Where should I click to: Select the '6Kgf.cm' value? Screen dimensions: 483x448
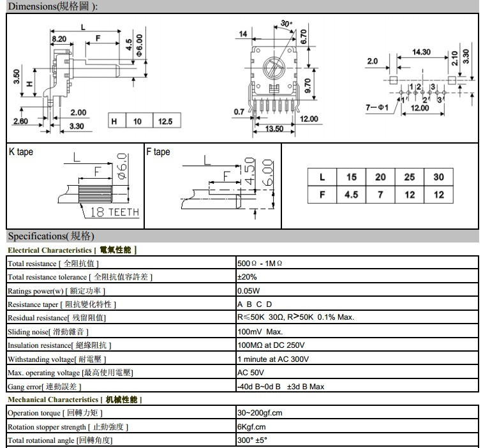(x=251, y=427)
